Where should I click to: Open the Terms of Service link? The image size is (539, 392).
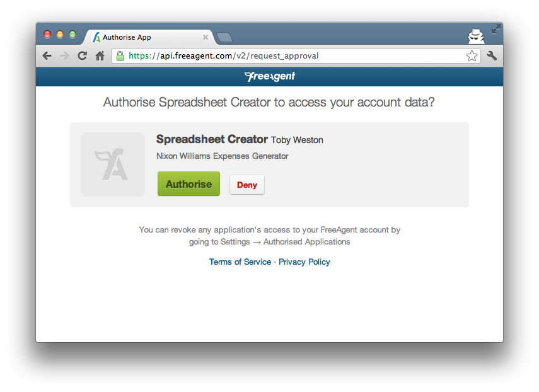click(240, 262)
